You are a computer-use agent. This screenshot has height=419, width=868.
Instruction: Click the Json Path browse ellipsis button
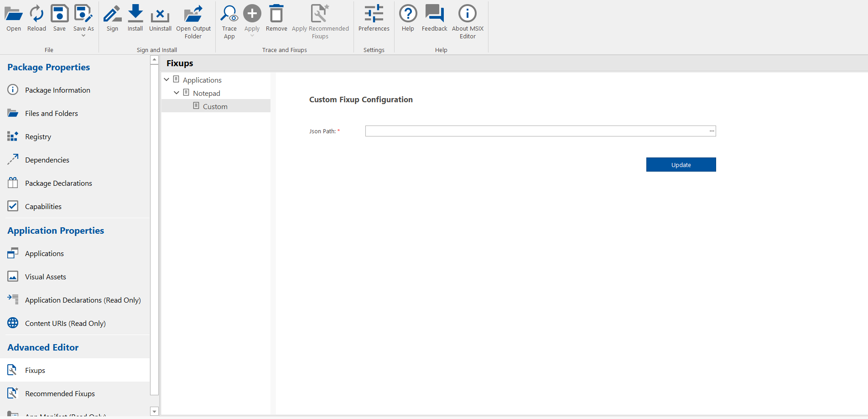pos(712,131)
